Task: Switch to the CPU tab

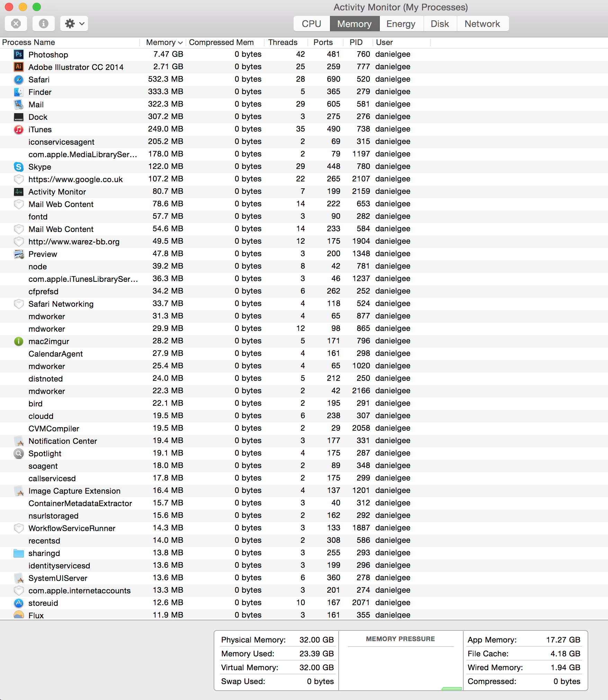Action: [312, 24]
